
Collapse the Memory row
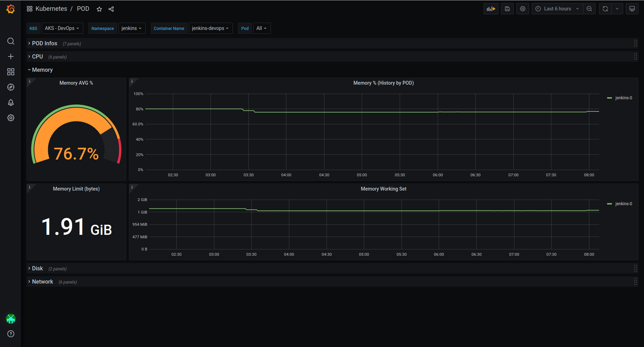coord(42,70)
